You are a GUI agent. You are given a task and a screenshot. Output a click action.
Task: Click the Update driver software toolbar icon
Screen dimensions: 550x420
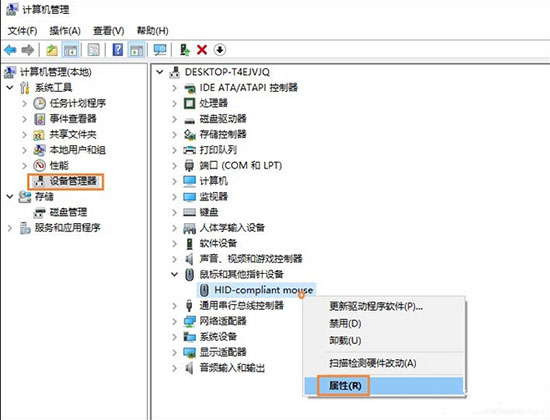tap(185, 50)
